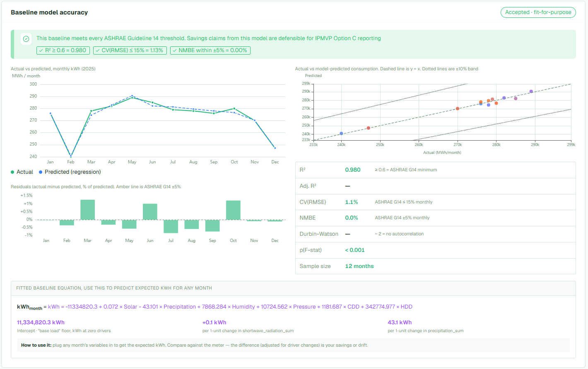The height and width of the screenshot is (369, 588).
Task: Click the ~ 2 = no autocorrelation note
Action: point(399,234)
